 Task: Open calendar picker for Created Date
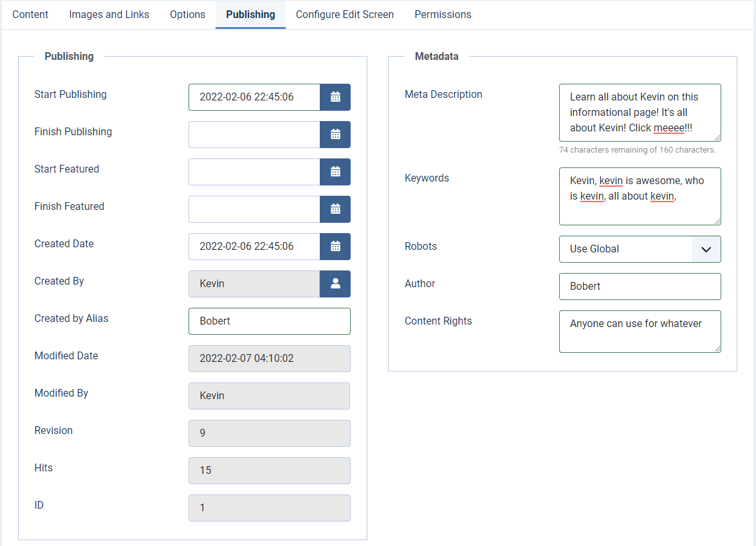pos(335,247)
